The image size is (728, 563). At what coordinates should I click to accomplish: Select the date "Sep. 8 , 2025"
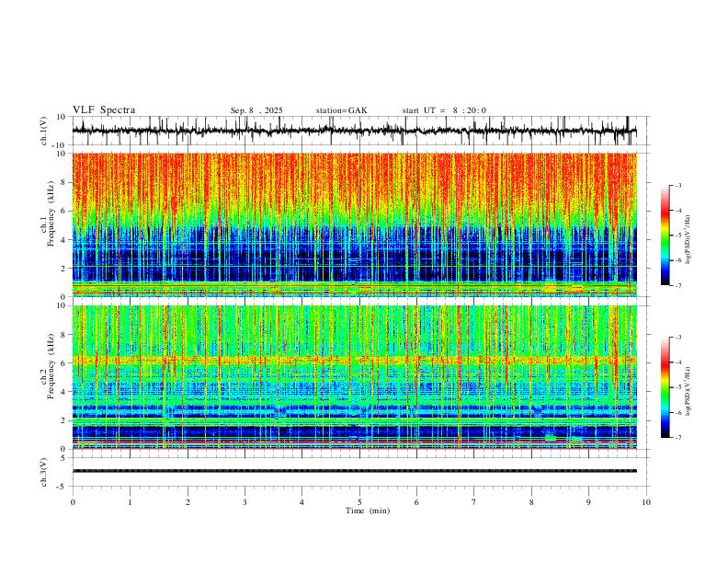pos(256,110)
